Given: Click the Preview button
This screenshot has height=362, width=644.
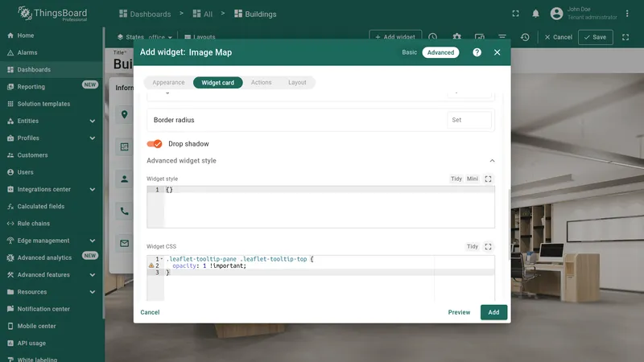Looking at the screenshot, I should (x=459, y=312).
